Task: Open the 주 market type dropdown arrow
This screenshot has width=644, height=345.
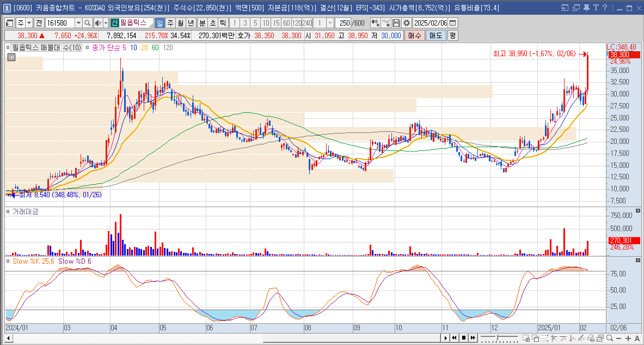Action: coord(29,22)
